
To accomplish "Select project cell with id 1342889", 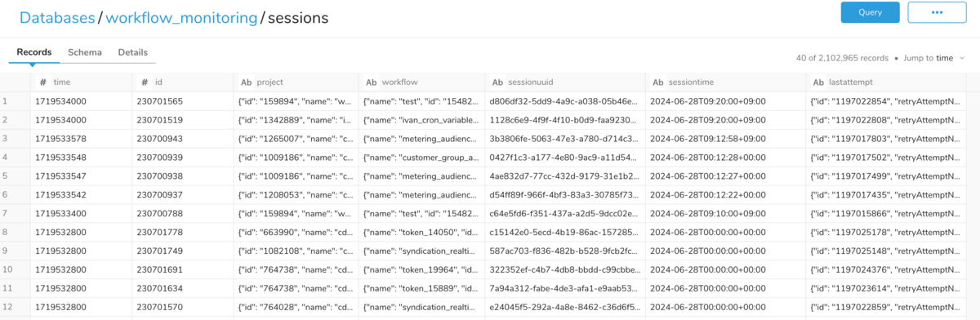I will point(296,120).
